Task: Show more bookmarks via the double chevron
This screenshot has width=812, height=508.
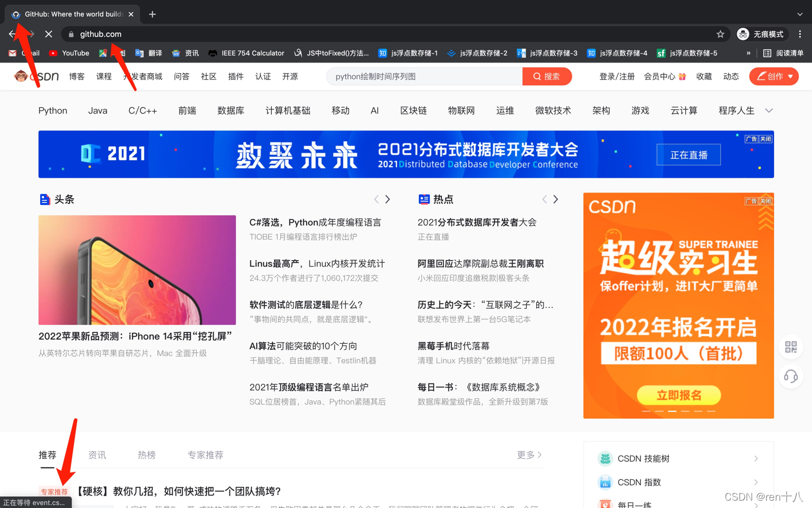Action: 748,53
